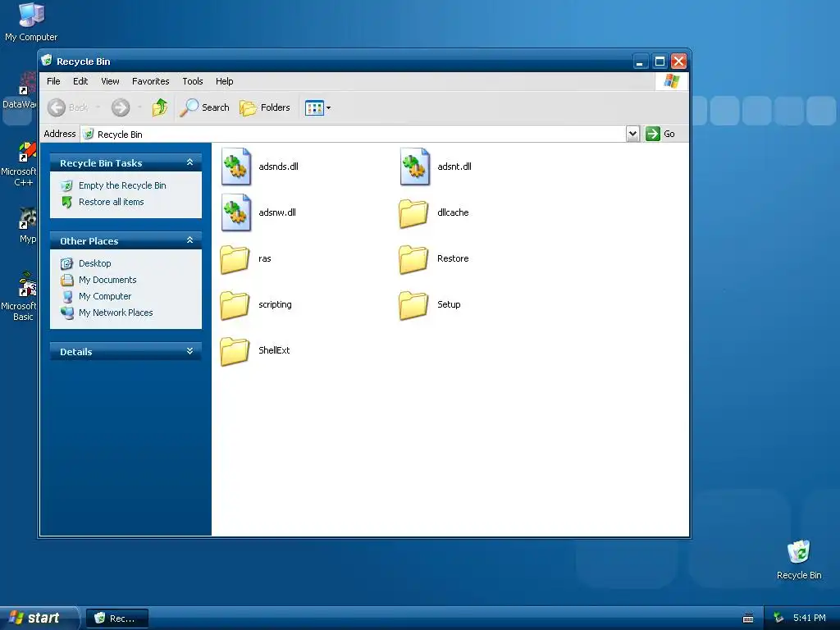Collapse the Recycle Bin Tasks panel
Viewport: 840px width, 630px height.
pos(189,162)
